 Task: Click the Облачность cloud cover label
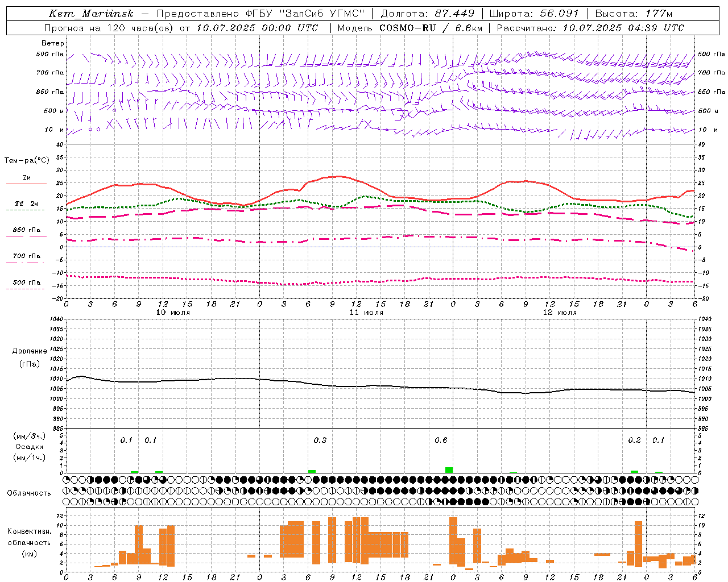pyautogui.click(x=29, y=493)
